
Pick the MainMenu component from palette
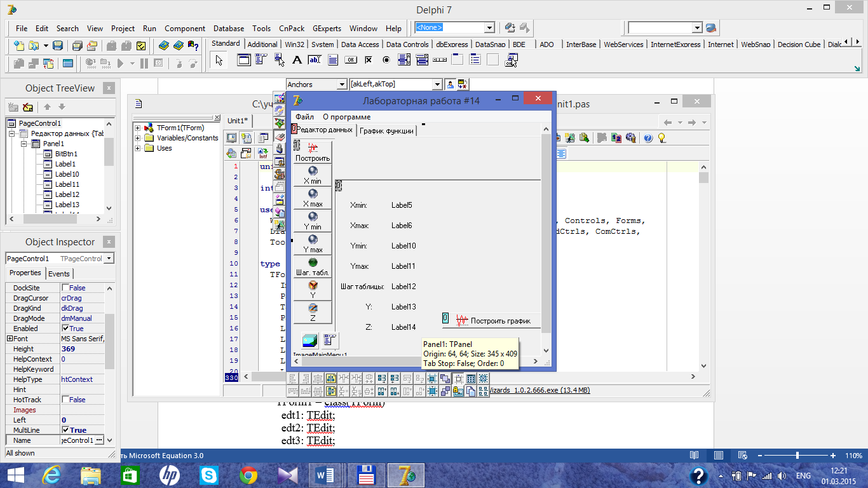pyautogui.click(x=261, y=60)
